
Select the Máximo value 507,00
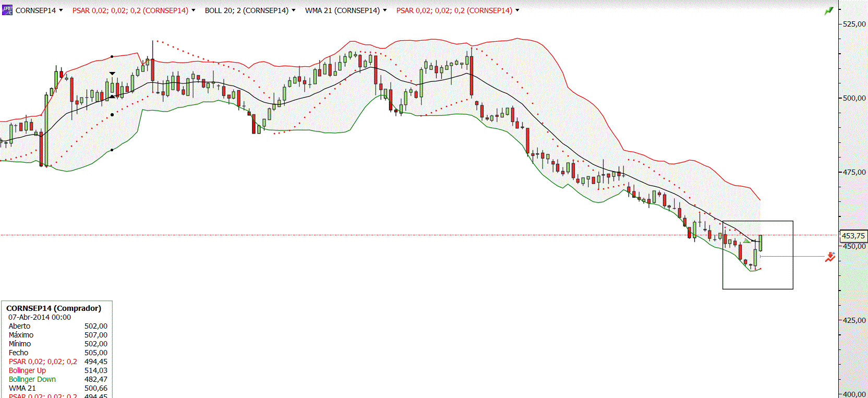click(96, 335)
